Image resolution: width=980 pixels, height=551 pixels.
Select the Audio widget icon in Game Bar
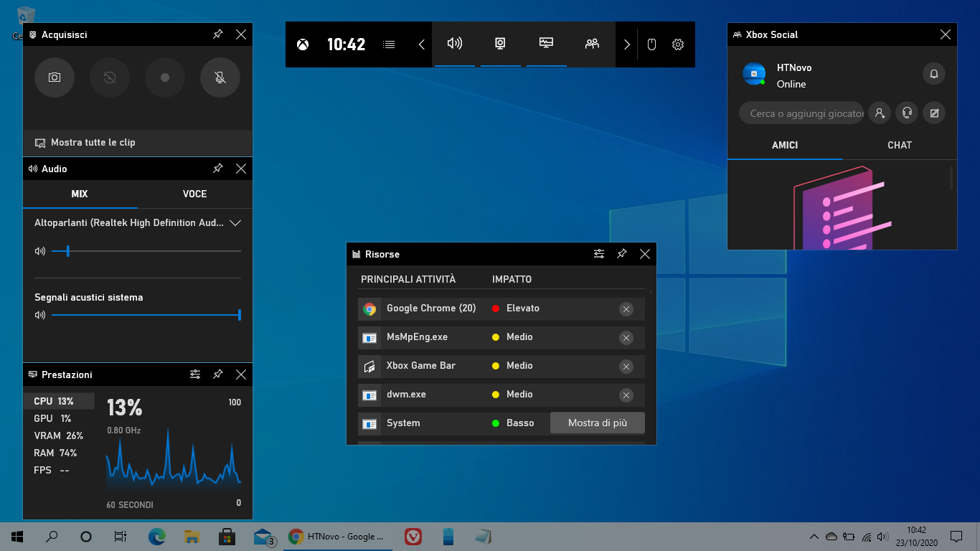(x=455, y=44)
